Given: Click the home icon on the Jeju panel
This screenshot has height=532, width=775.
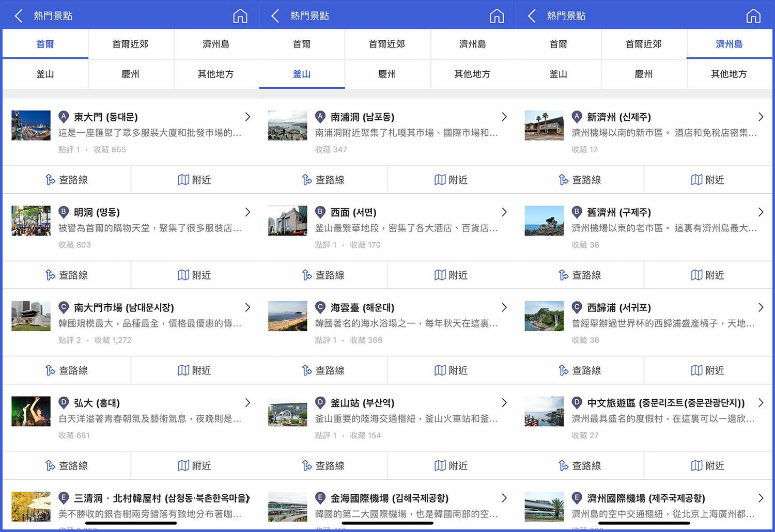Looking at the screenshot, I should point(753,15).
